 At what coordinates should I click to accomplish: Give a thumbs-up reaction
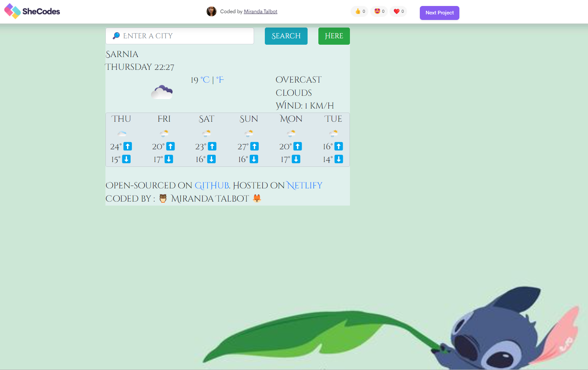click(360, 11)
